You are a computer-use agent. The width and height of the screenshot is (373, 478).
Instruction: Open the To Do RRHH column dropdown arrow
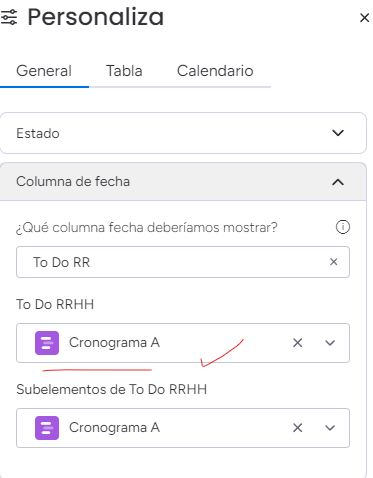click(330, 343)
